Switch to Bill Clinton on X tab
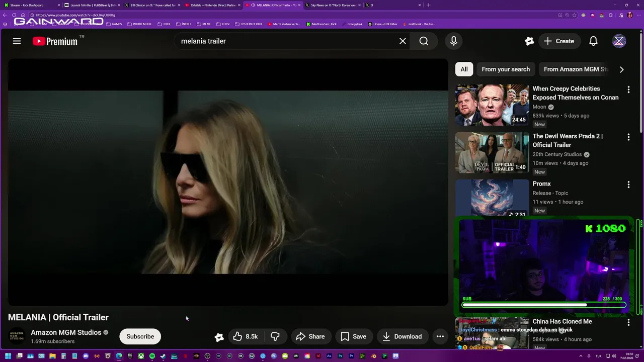Viewport: 644px width, 362px height. [x=153, y=5]
